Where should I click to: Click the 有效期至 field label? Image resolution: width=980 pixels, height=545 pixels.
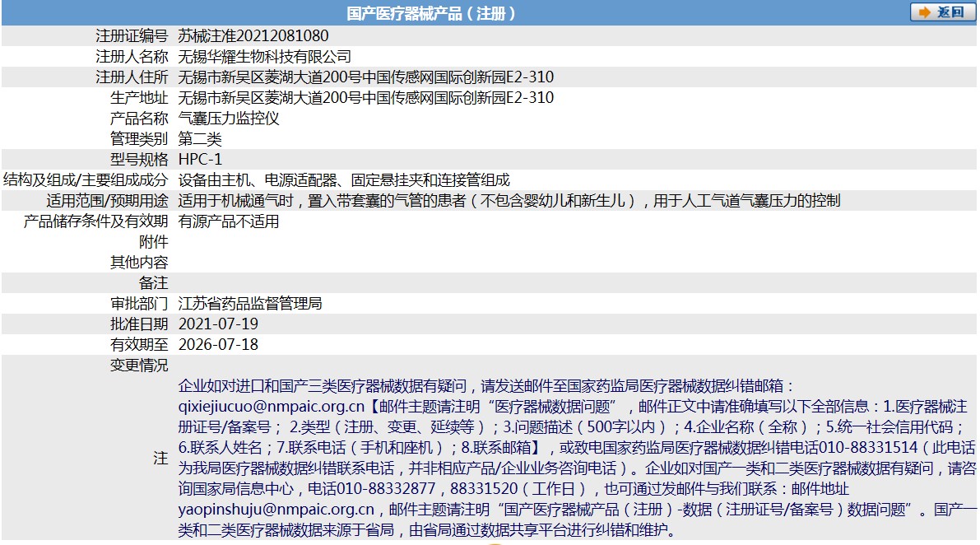click(139, 345)
